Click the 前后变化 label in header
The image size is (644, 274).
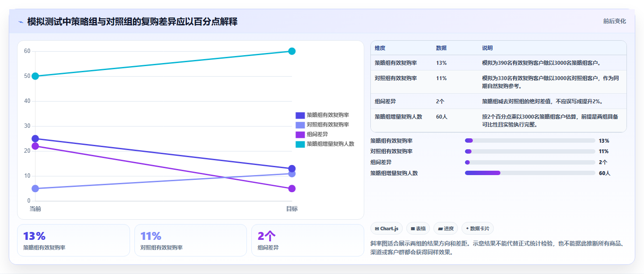614,21
